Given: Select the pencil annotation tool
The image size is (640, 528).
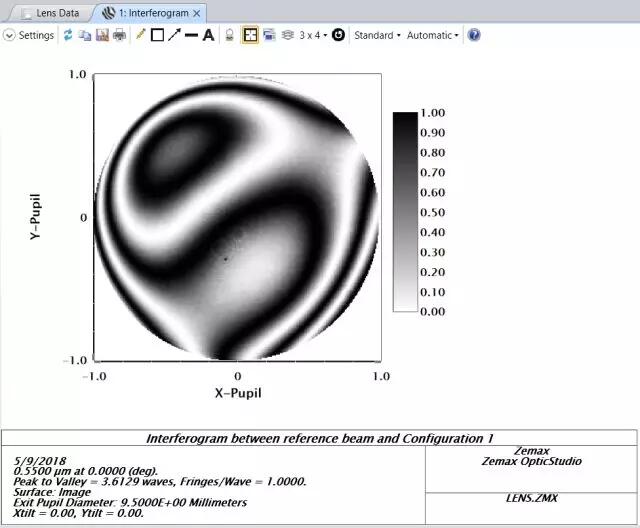Looking at the screenshot, I should (140, 35).
